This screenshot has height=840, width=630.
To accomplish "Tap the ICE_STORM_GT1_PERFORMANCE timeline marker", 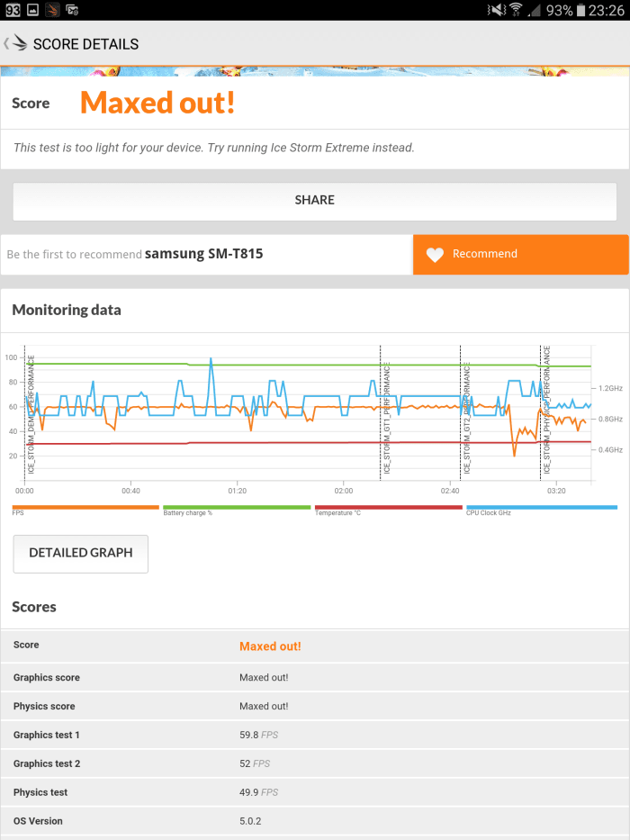I will click(x=386, y=418).
